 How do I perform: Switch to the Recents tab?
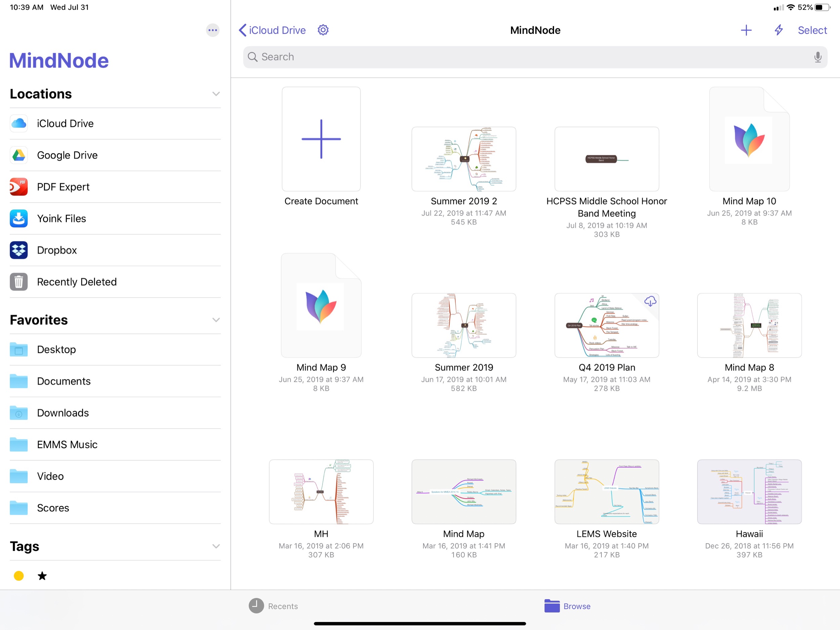(x=274, y=606)
